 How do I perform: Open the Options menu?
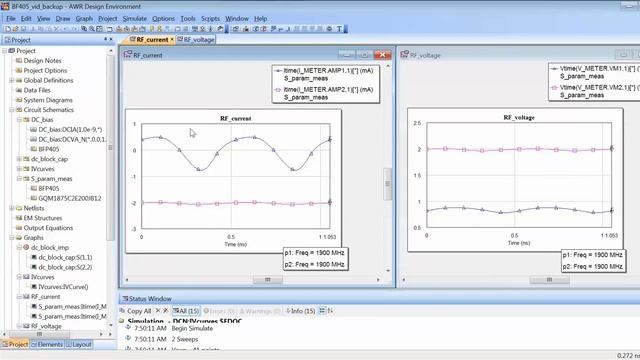163,18
